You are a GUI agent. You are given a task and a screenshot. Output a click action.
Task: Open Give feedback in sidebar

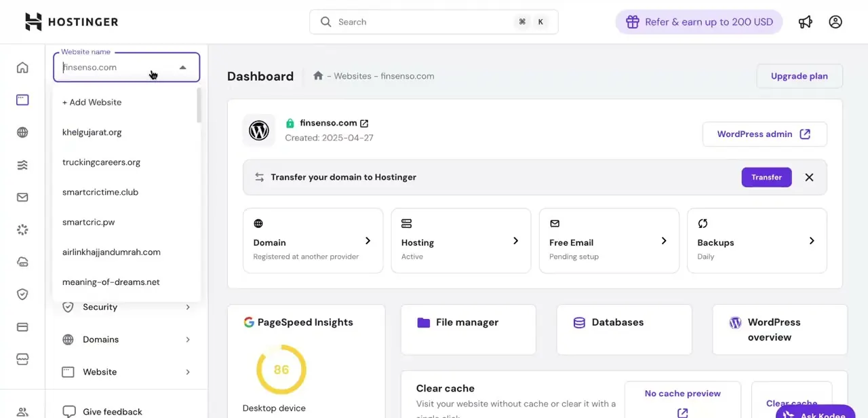click(x=102, y=411)
